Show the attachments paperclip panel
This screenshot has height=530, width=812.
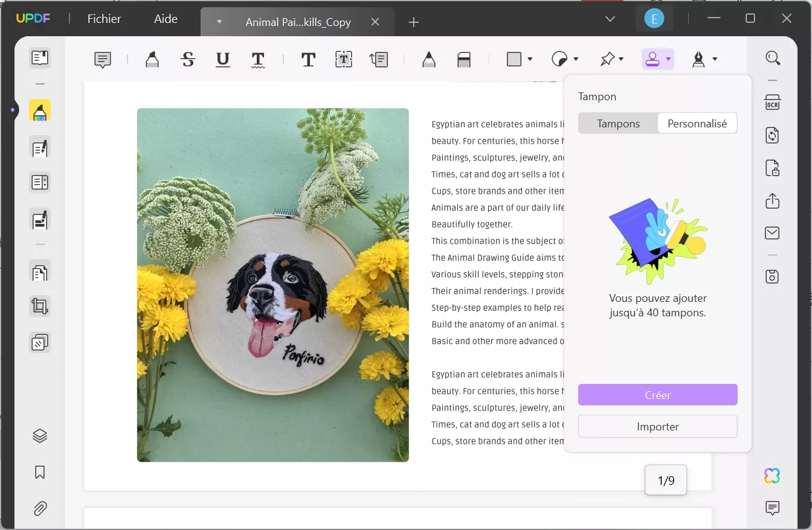click(40, 508)
